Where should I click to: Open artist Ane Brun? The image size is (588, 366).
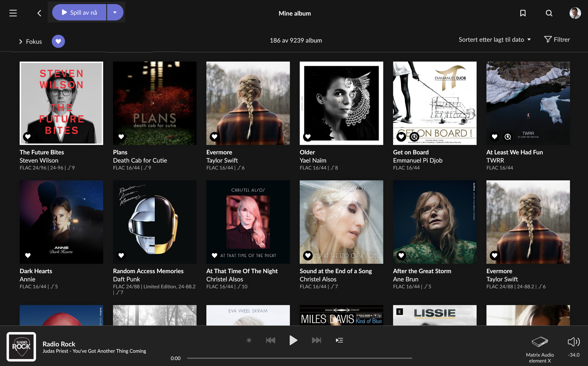[x=405, y=279]
